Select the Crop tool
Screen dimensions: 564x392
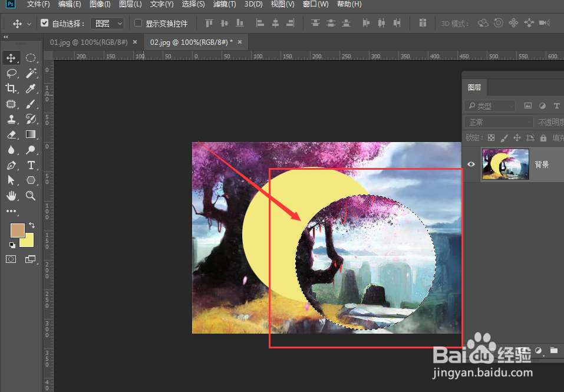pyautogui.click(x=11, y=88)
